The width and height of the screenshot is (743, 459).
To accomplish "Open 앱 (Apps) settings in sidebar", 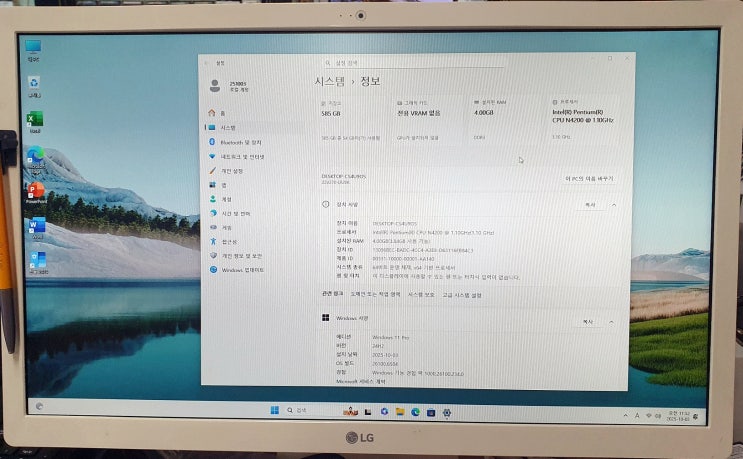I will point(217,185).
